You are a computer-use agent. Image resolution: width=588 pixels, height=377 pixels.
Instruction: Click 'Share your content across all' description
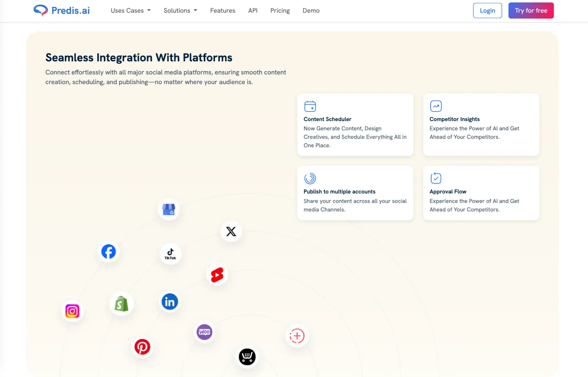(355, 205)
